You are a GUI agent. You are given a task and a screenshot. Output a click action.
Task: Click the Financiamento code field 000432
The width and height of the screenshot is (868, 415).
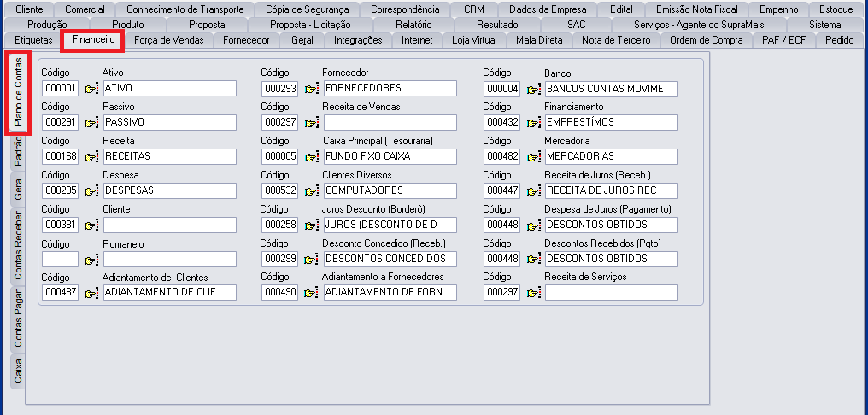pos(501,123)
